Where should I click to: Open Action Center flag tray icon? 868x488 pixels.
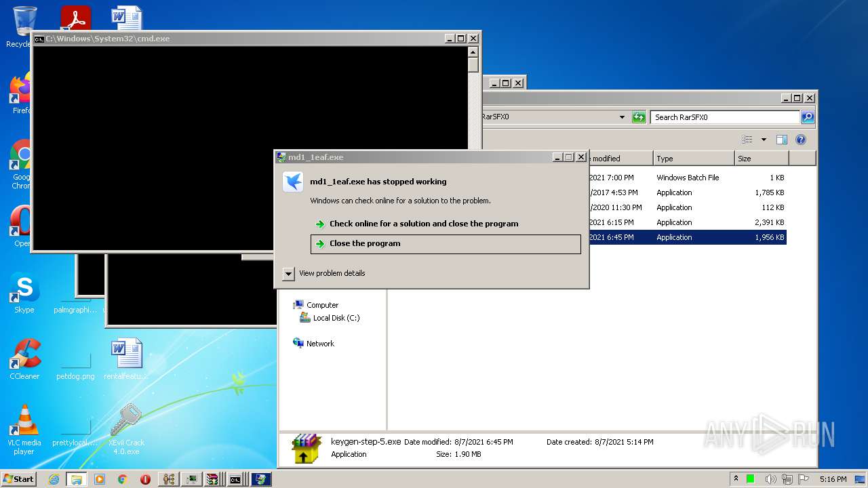tap(804, 479)
